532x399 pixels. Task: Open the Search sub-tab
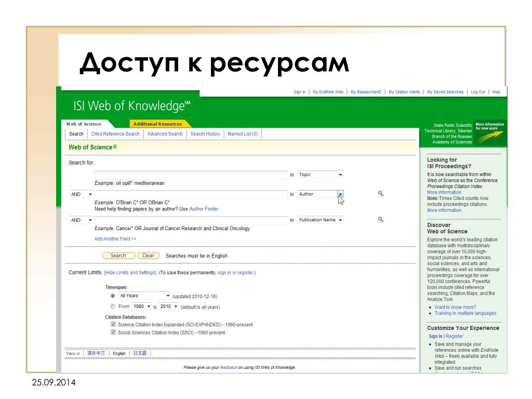(76, 134)
